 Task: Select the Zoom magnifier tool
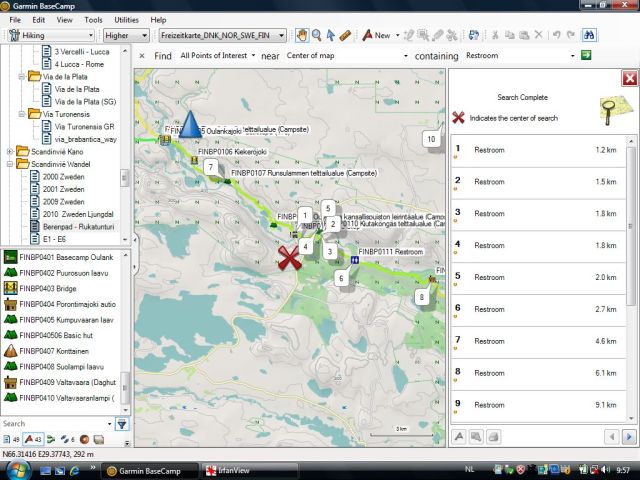[x=316, y=35]
